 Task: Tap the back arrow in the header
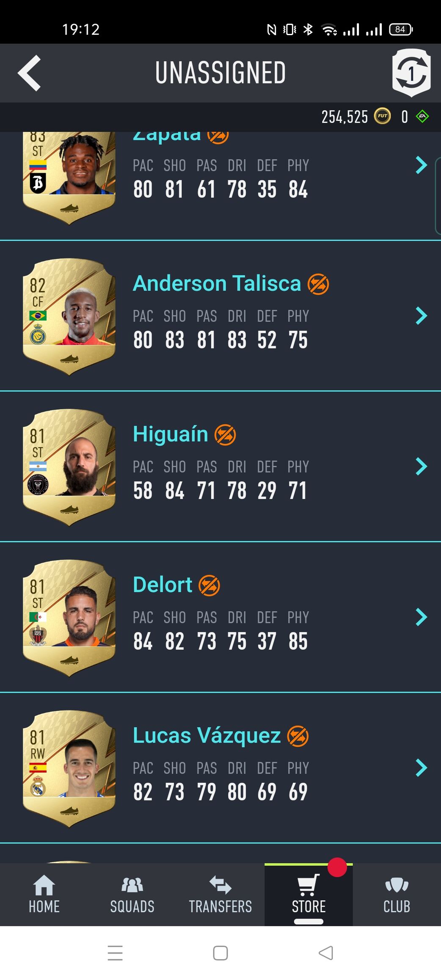[29, 73]
